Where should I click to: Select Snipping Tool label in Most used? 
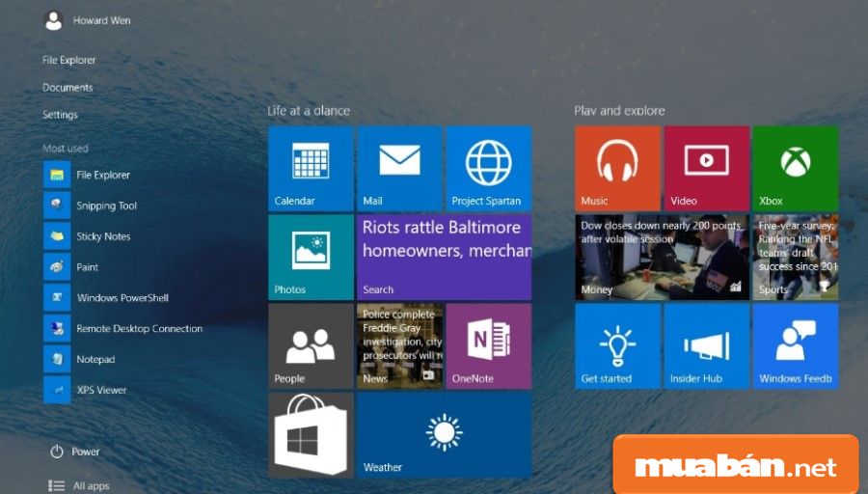click(x=107, y=206)
